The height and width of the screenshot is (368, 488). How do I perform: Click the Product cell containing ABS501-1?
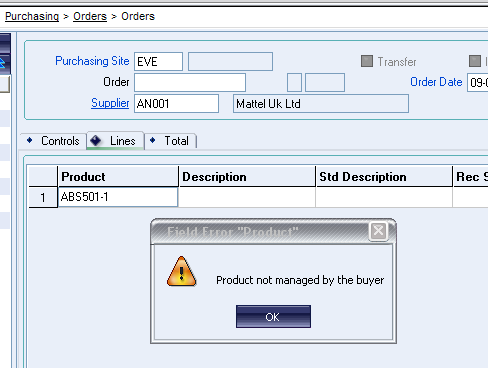118,197
